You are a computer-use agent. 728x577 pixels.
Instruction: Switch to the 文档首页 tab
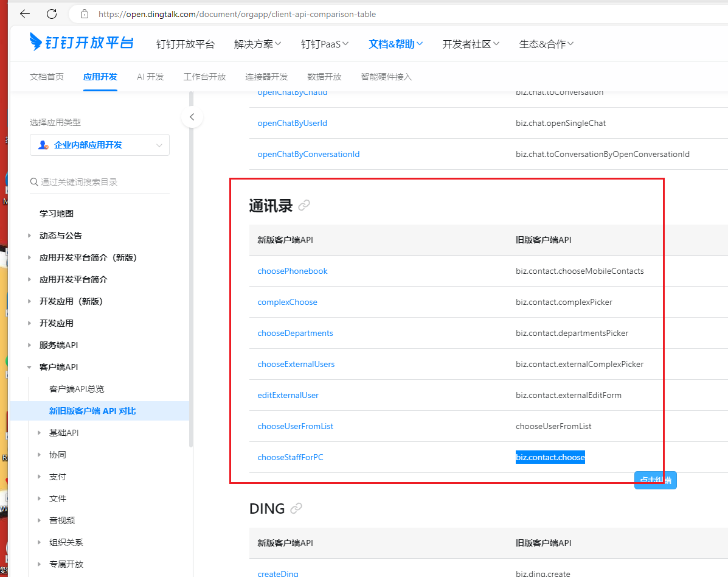click(x=46, y=77)
